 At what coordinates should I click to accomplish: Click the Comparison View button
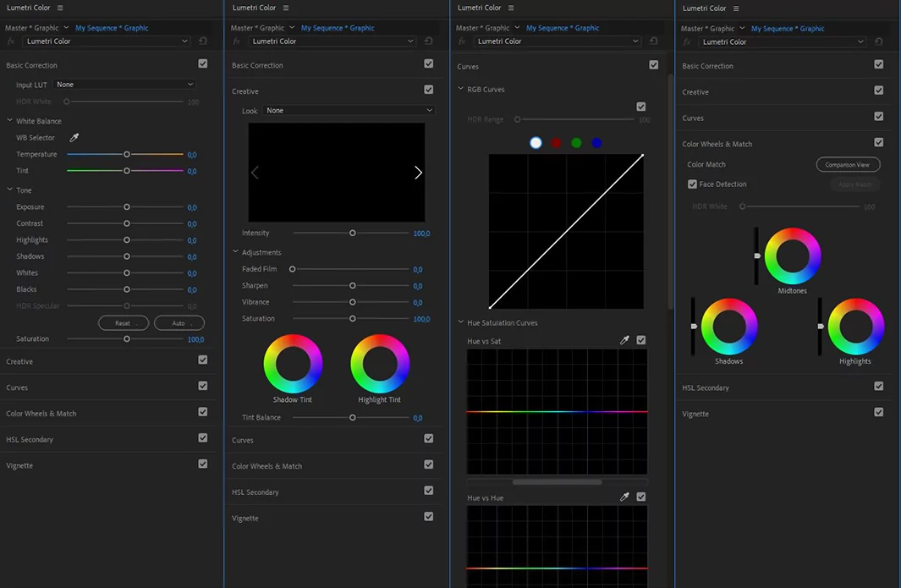tap(849, 164)
